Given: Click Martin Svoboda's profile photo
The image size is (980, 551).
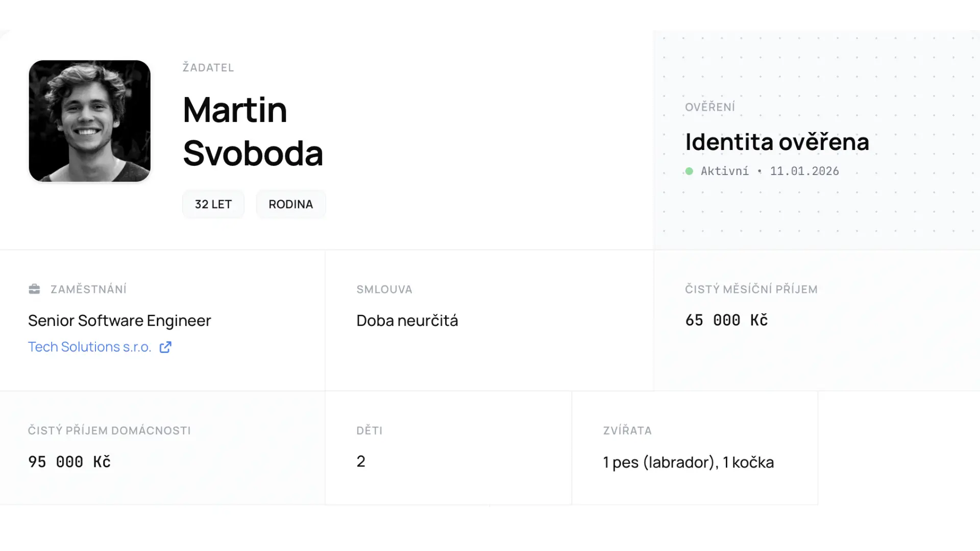Looking at the screenshot, I should (90, 121).
